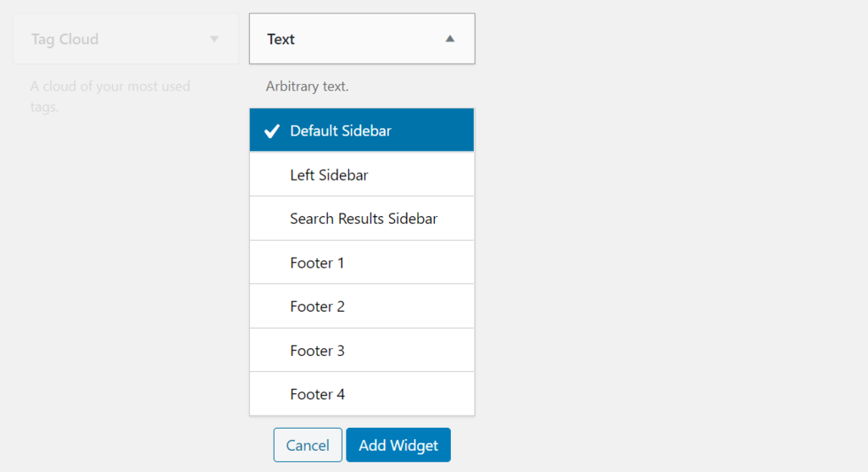
Task: Click the Text widget header bar
Action: [362, 39]
